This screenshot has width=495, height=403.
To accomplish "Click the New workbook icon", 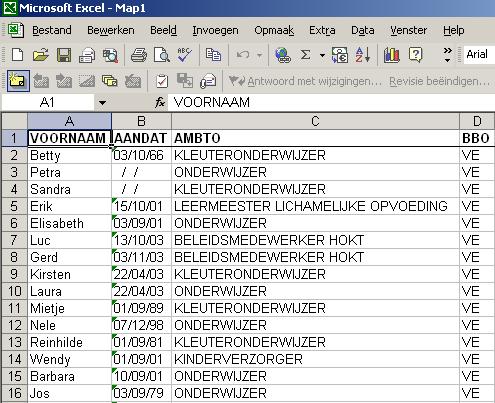I will coord(17,55).
